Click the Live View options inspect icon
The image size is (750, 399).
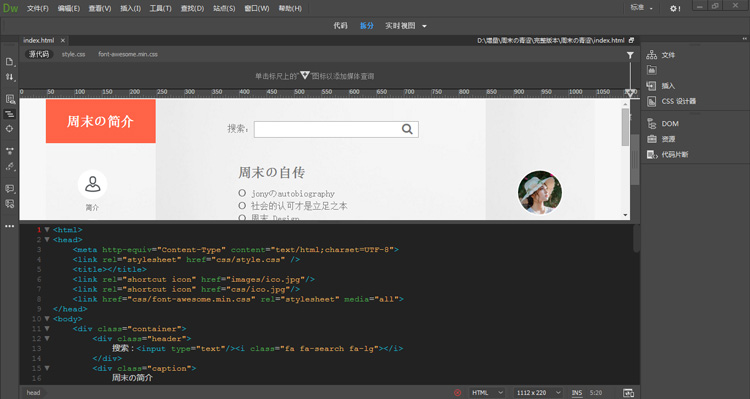[10, 99]
